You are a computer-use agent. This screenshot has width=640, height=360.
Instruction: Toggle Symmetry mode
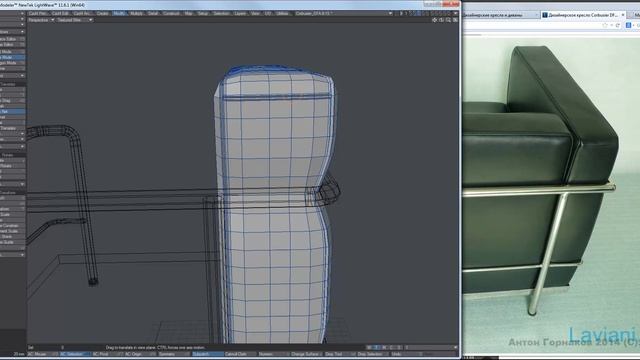[x=174, y=354]
